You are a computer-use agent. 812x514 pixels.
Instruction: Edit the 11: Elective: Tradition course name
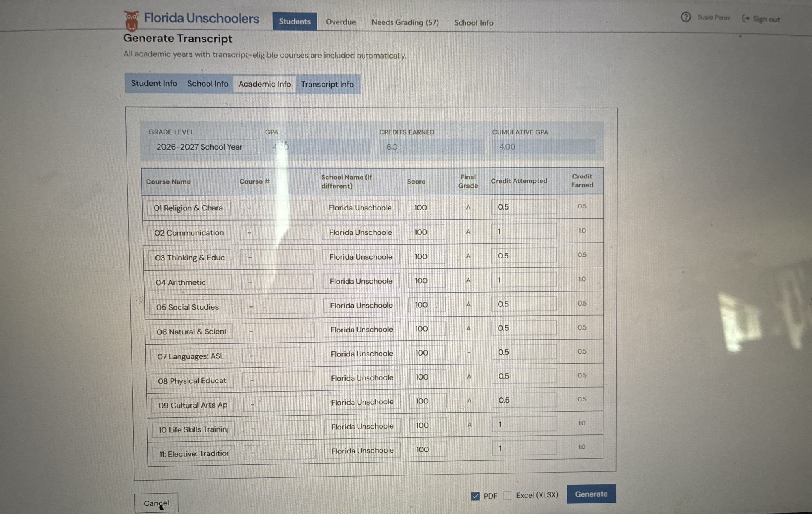coord(193,454)
